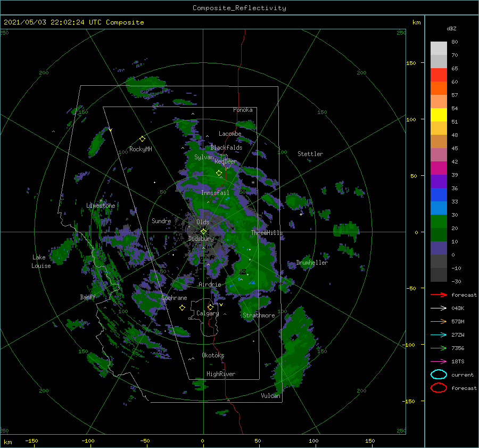The height and width of the screenshot is (448, 479).
Task: Click the Okotoks label
Action: [213, 355]
